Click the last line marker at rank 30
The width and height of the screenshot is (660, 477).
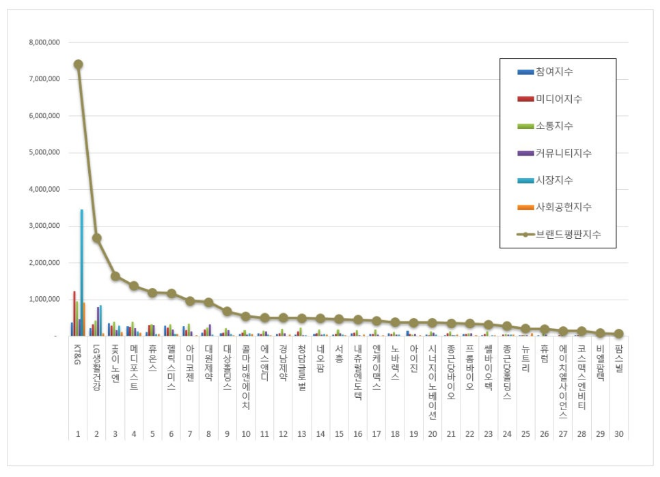pos(618,334)
